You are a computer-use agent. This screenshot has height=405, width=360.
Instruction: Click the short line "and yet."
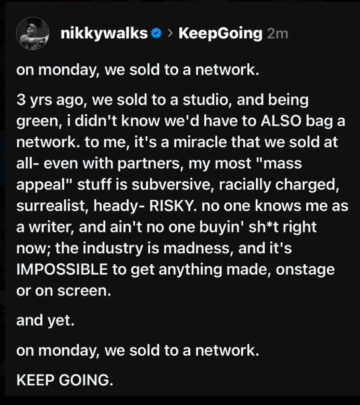[44, 321]
